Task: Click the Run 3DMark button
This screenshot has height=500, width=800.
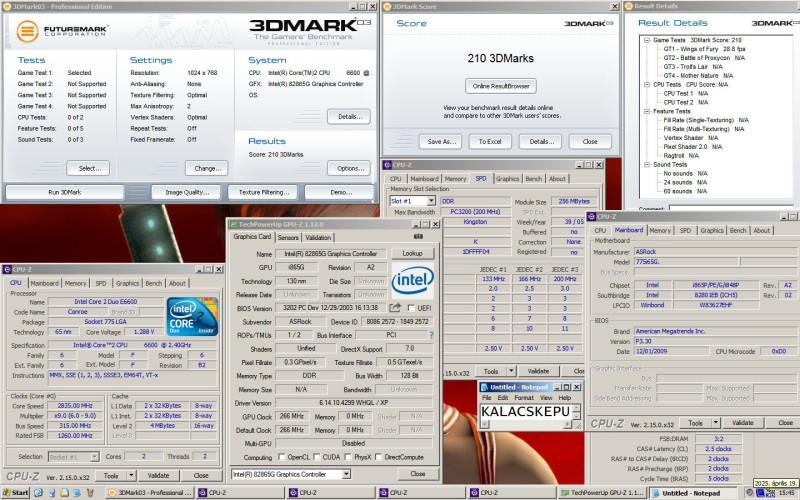Action: click(65, 192)
